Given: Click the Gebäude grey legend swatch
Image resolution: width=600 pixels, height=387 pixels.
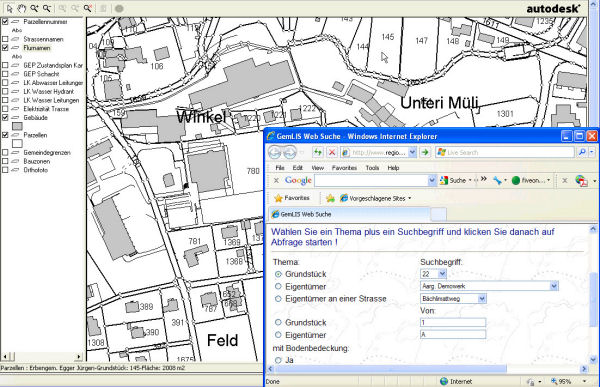Looking at the screenshot, I should 17,126.
